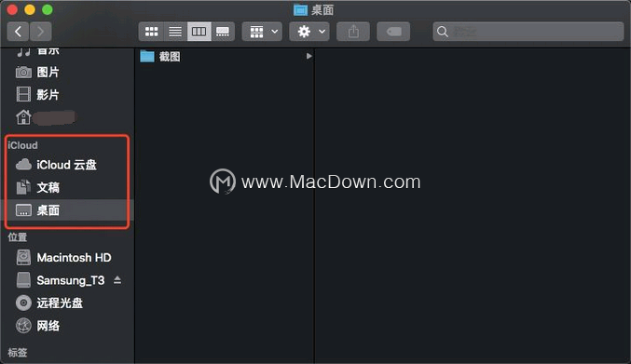Image resolution: width=631 pixels, height=364 pixels.
Task: Click the Edit Tags toolbar button
Action: (x=393, y=32)
